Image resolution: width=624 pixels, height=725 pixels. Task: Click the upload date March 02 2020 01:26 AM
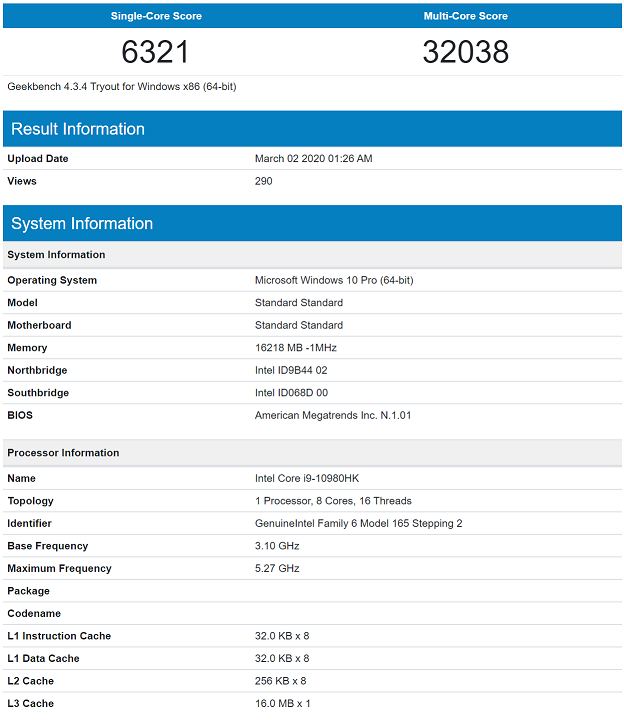tap(313, 159)
